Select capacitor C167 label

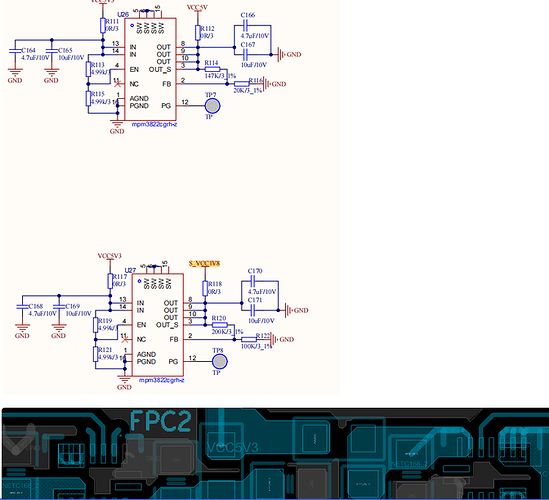point(248,45)
